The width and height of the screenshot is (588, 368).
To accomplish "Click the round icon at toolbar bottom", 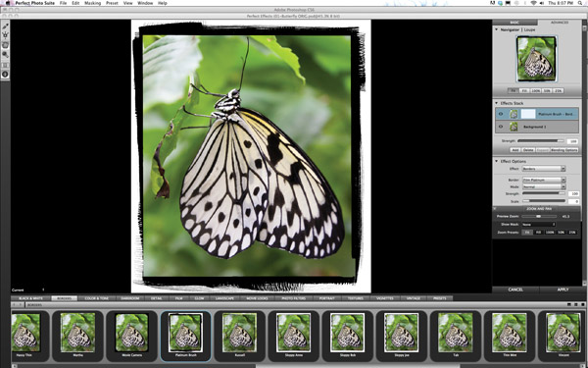I will (x=5, y=74).
